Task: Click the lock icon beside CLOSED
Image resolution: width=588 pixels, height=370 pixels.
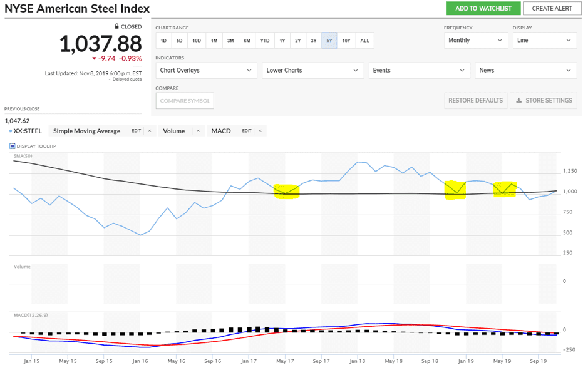Action: [116, 26]
